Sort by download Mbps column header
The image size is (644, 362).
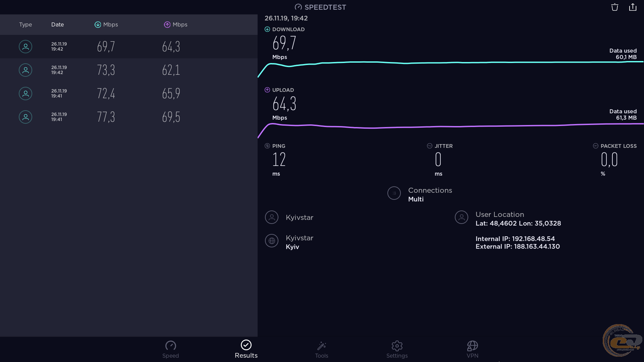tap(106, 24)
